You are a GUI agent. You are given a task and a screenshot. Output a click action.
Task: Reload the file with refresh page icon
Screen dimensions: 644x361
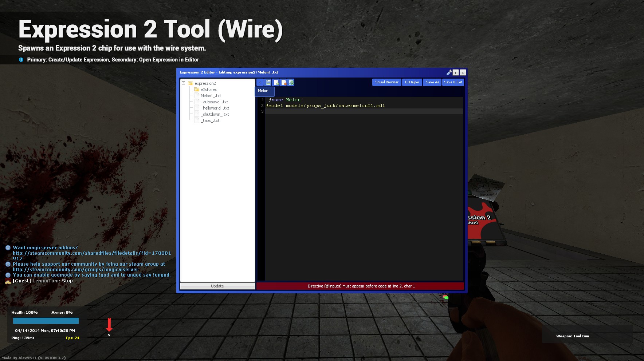(291, 82)
